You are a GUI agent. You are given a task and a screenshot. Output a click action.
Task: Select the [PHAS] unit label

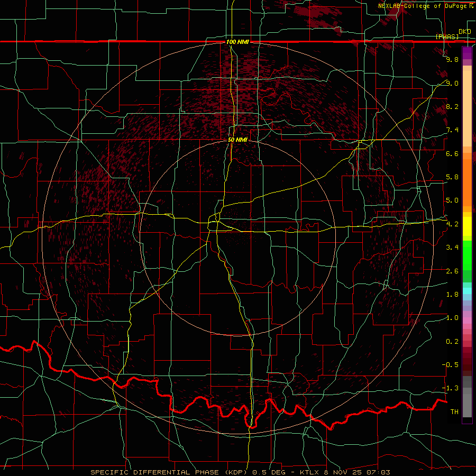pos(447,36)
